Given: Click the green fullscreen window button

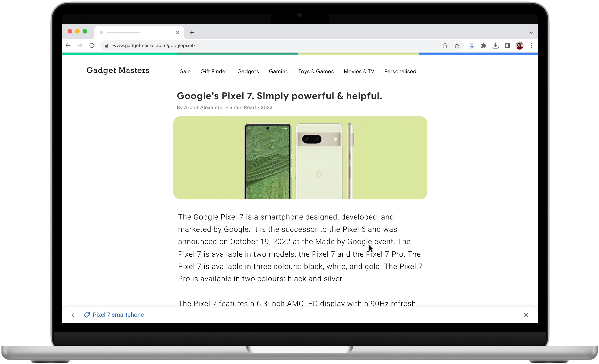Looking at the screenshot, I should click(x=85, y=31).
